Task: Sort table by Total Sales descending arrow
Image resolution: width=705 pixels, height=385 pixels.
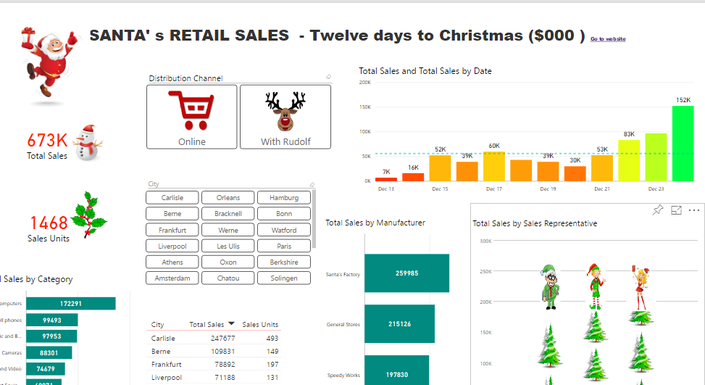Action: 231,323
